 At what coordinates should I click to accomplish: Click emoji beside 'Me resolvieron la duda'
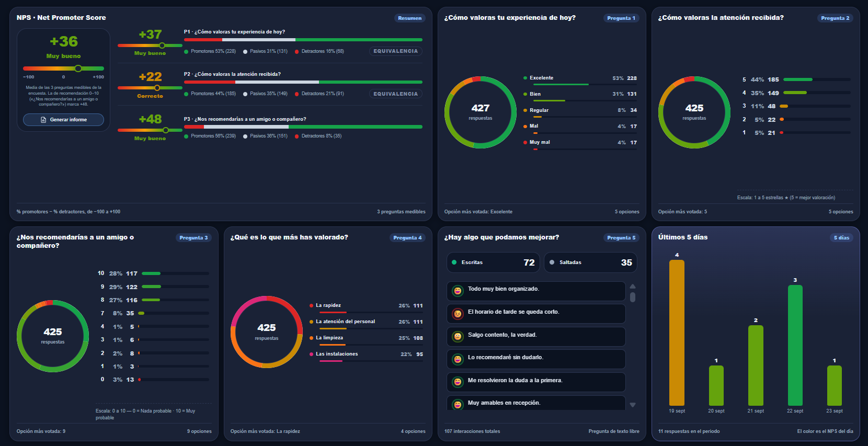point(458,382)
